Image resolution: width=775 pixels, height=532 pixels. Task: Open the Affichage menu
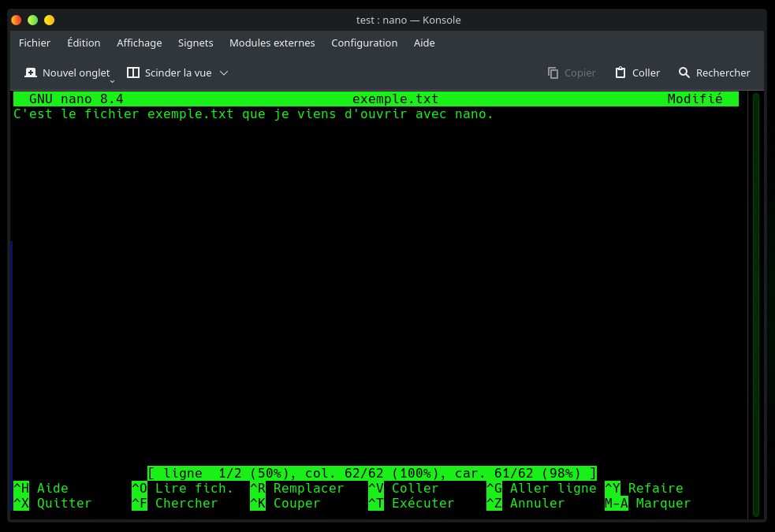point(139,43)
